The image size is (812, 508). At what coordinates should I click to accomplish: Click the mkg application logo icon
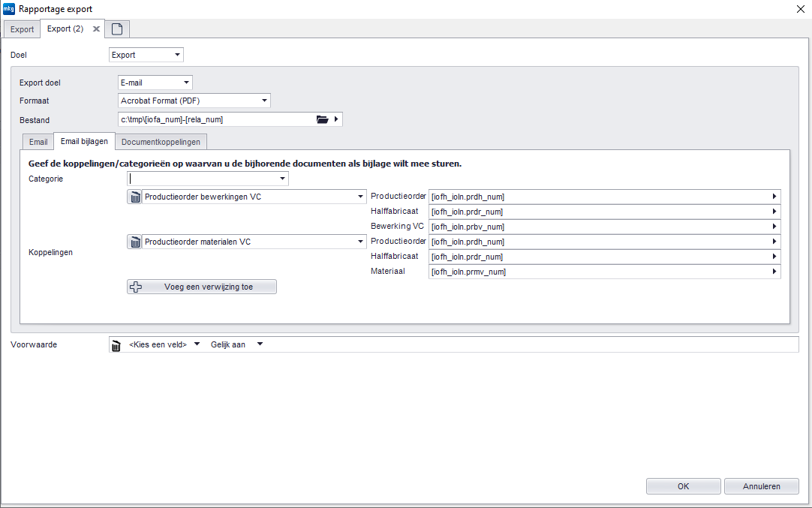[x=9, y=9]
